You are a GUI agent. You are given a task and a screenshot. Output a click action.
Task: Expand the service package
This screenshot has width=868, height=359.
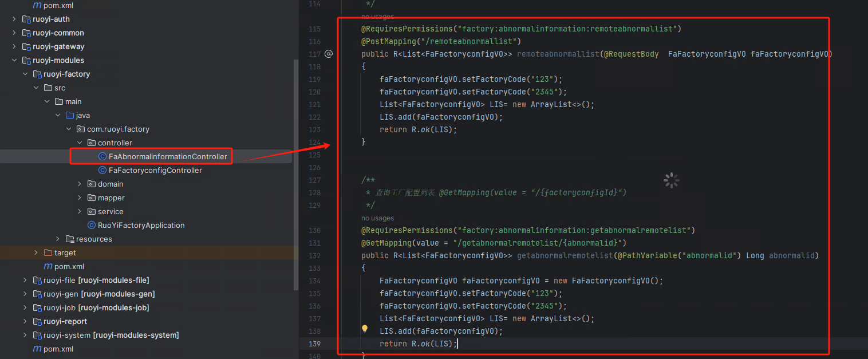80,211
